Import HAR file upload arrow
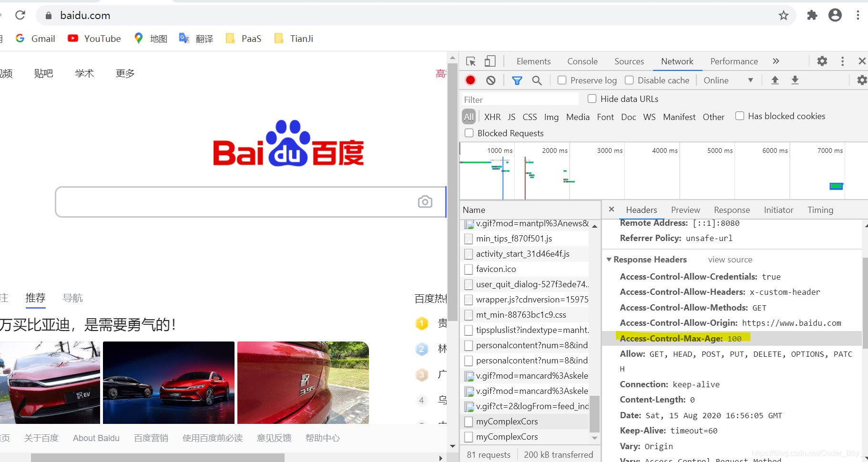The image size is (868, 462). tap(775, 80)
